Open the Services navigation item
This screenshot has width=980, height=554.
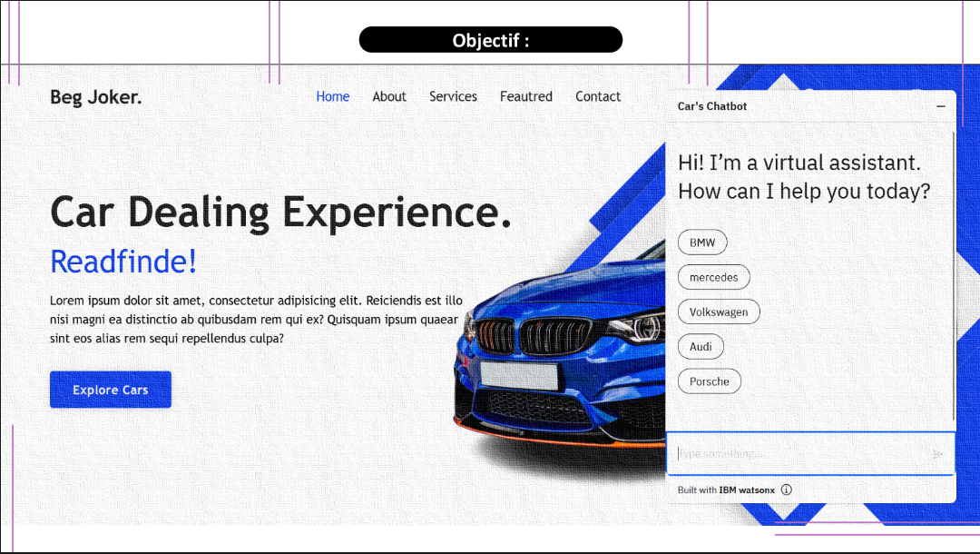453,96
